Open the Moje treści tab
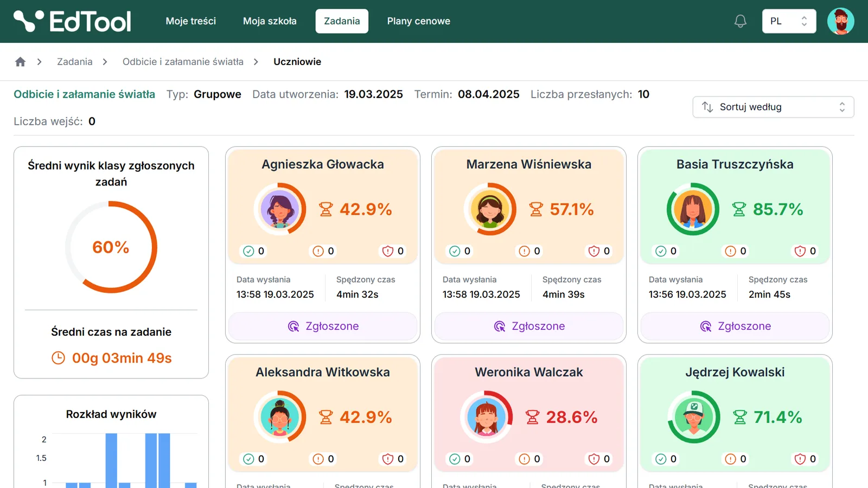The image size is (868, 488). point(191,21)
